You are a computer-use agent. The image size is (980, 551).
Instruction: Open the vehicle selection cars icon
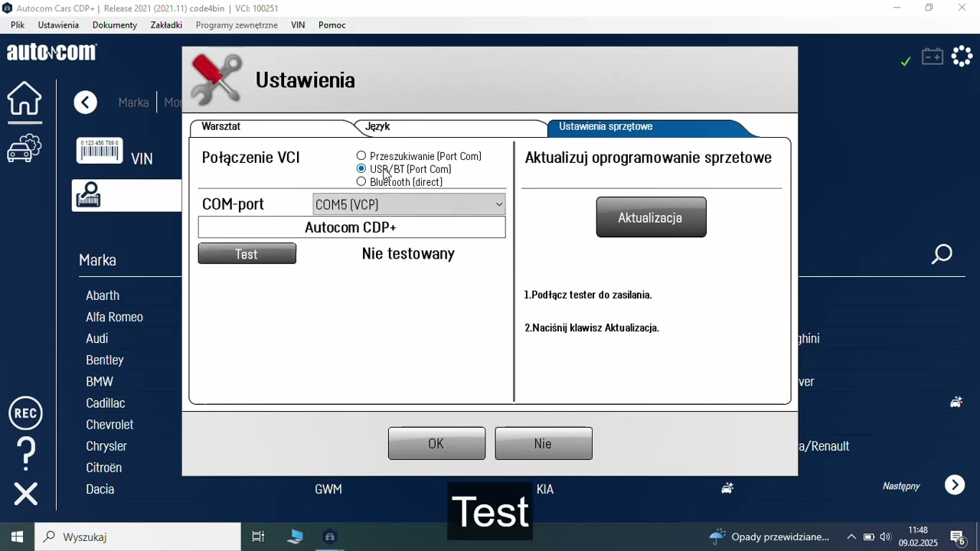click(24, 148)
